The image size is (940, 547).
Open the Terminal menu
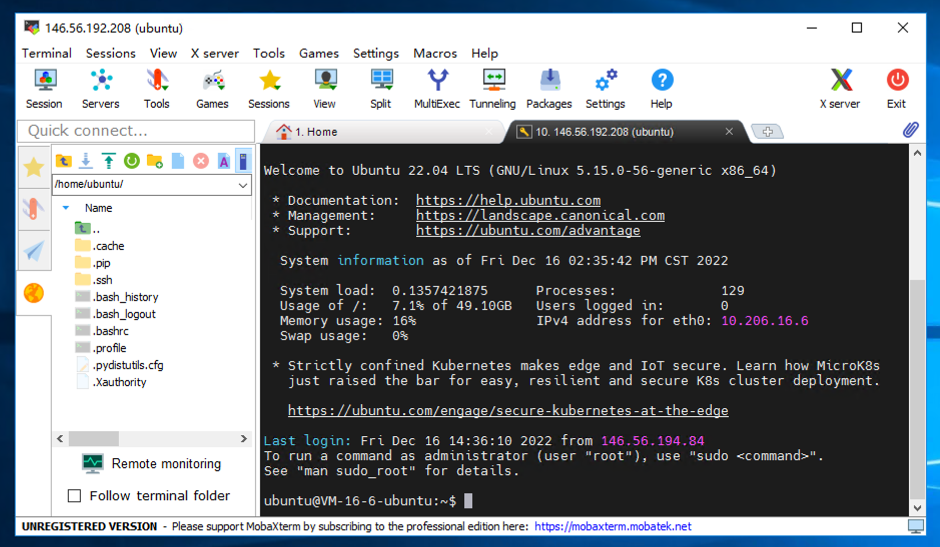click(x=47, y=53)
